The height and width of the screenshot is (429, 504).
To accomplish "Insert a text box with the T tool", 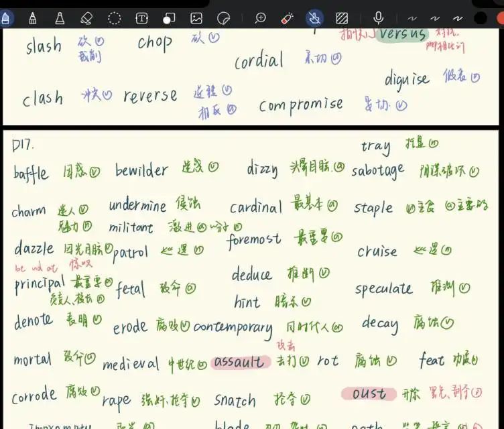I will 141,18.
